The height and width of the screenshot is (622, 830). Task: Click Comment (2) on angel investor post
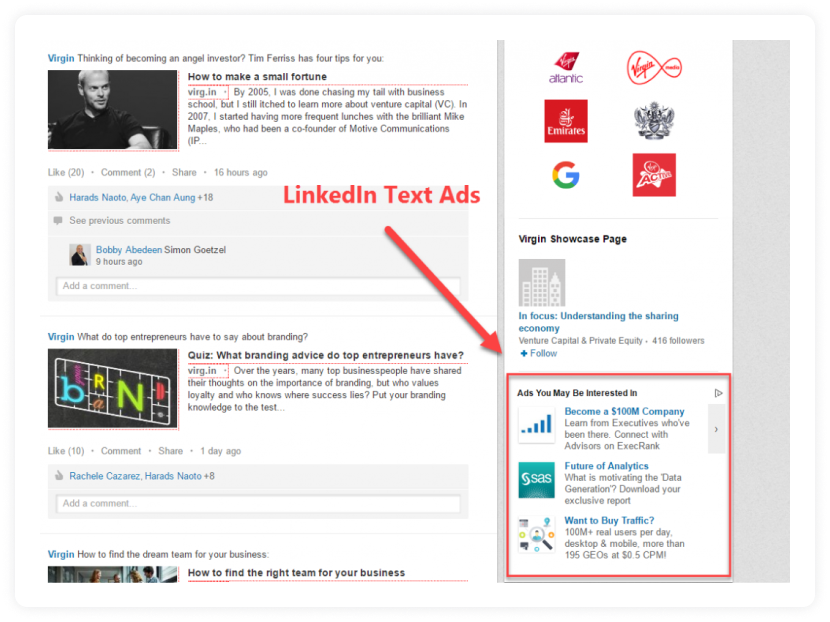[128, 173]
